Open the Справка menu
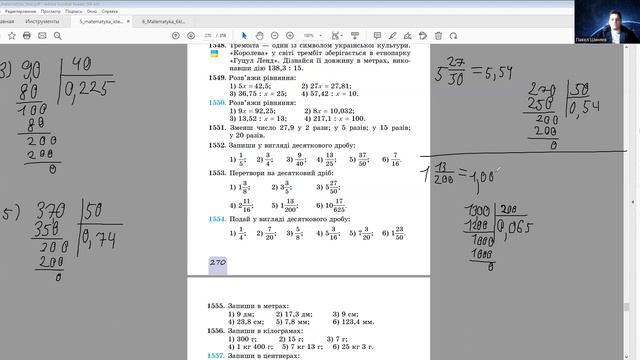 coord(109,11)
